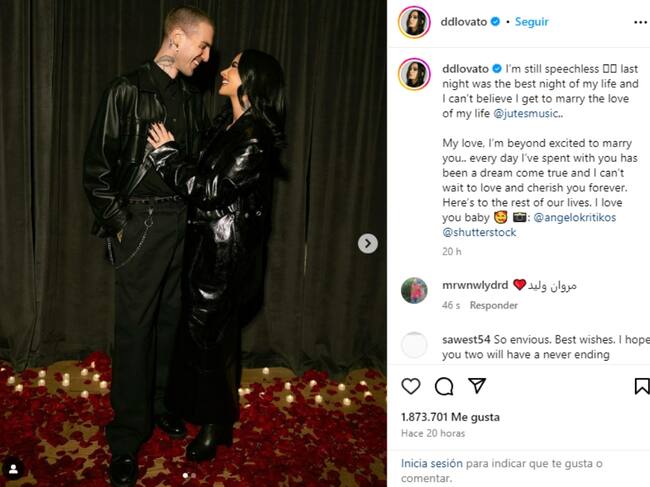Reply to mrwnwlydrd with Responder
The width and height of the screenshot is (650, 487).
click(x=494, y=305)
